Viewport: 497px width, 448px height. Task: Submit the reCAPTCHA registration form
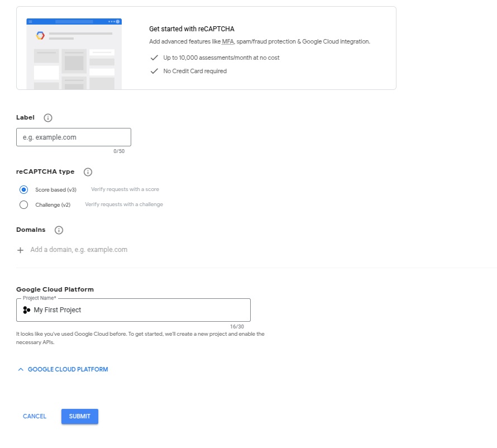point(80,416)
